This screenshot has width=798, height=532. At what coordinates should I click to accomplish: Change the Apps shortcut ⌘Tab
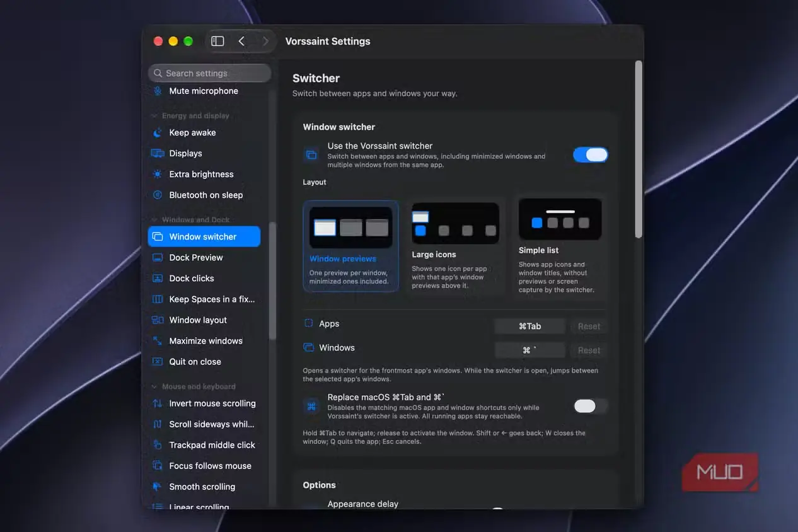click(x=530, y=326)
